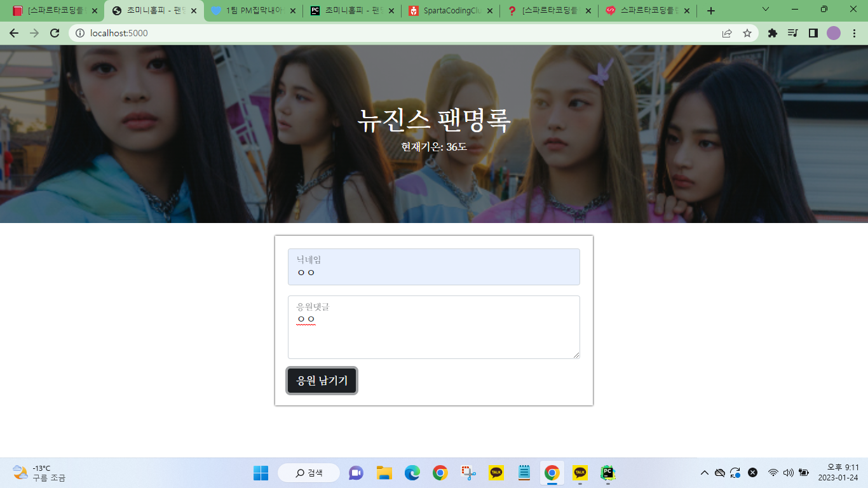Share this page icon in address bar
The image size is (868, 488).
[727, 33]
